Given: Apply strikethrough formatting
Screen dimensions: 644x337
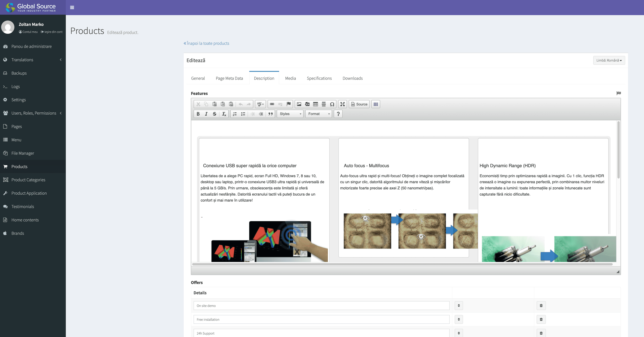Looking at the screenshot, I should [x=214, y=114].
